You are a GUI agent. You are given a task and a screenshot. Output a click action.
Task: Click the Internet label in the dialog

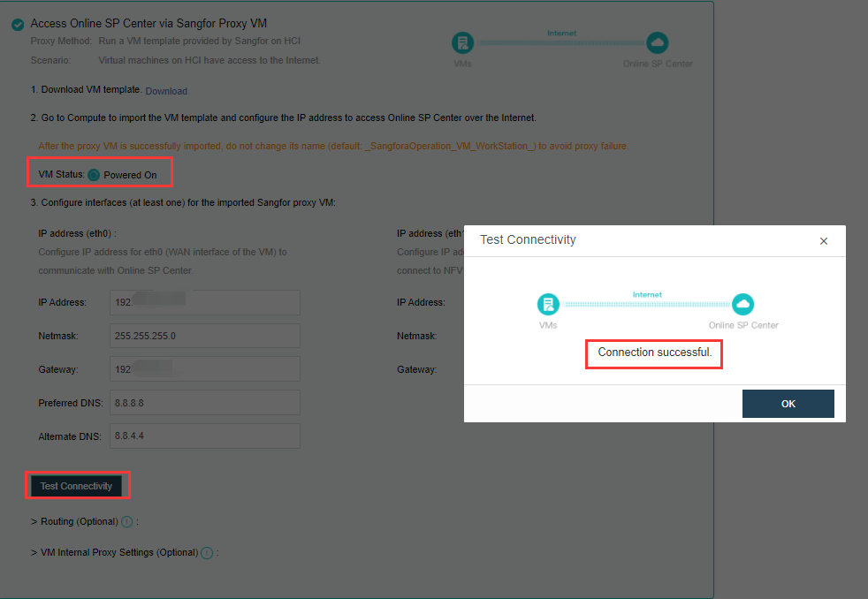pyautogui.click(x=647, y=295)
